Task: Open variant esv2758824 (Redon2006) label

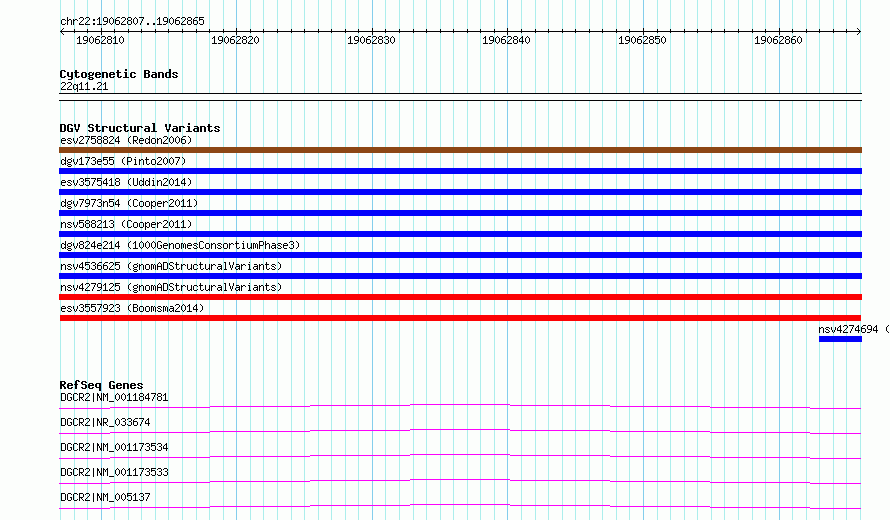Action: pos(126,140)
